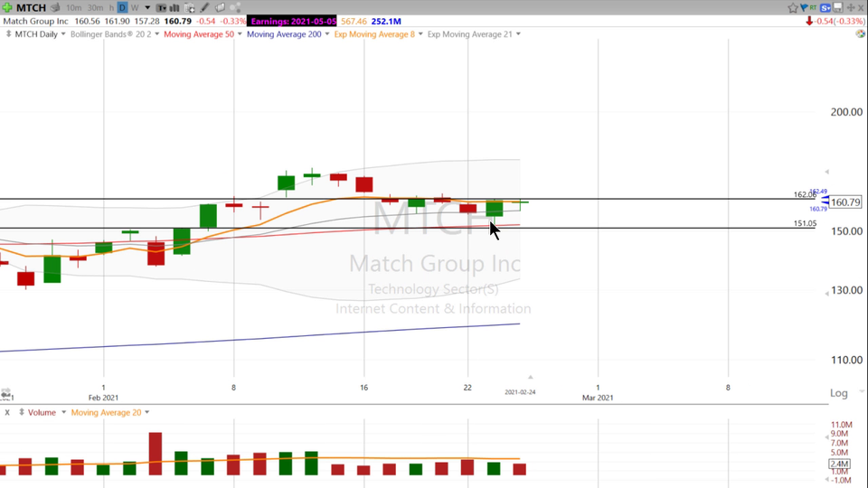Click the 252.1M volume value
This screenshot has width=868, height=488.
coord(386,21)
